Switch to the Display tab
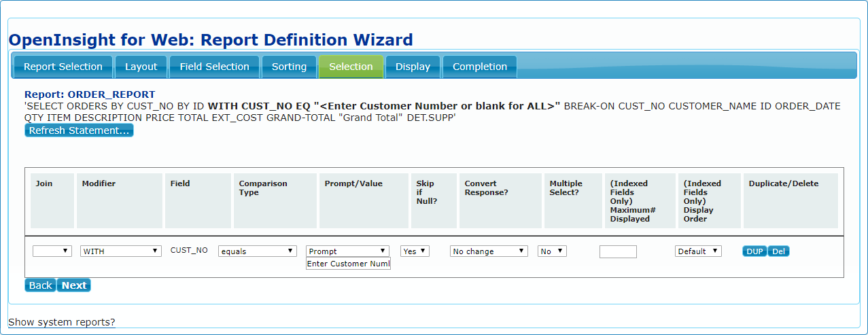Screen dimensions: 868x335 pos(413,67)
